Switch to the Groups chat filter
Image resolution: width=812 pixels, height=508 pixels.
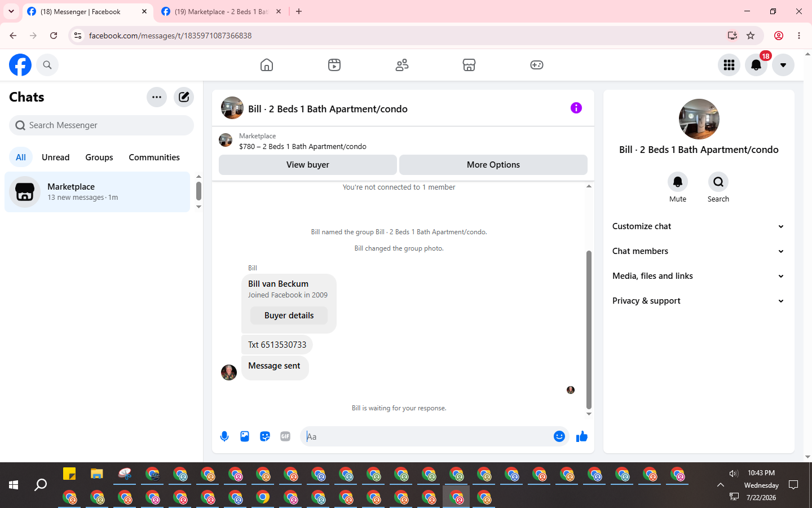pyautogui.click(x=99, y=157)
